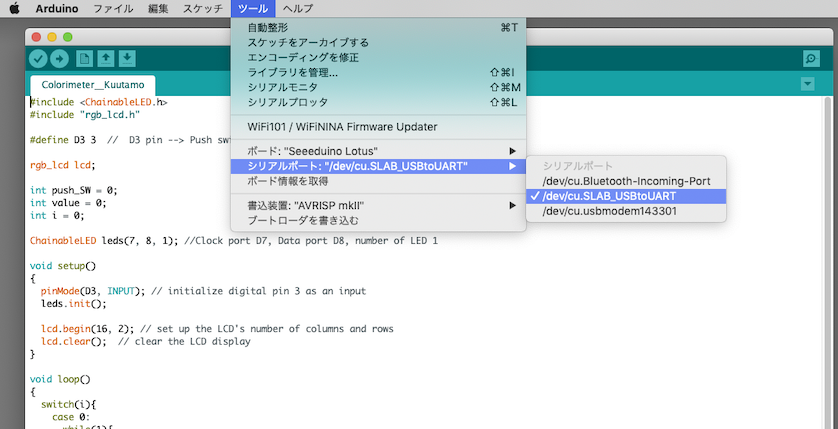Click the Save sketch down-arrow icon
The image size is (838, 429).
(127, 59)
